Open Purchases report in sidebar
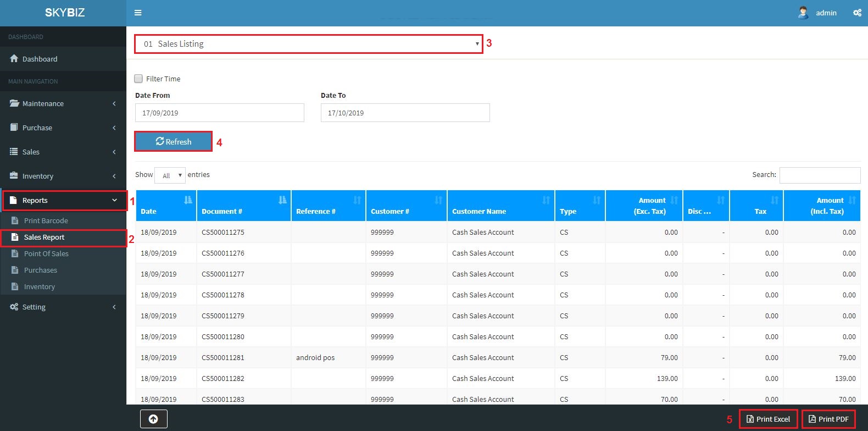The height and width of the screenshot is (431, 868). (x=40, y=270)
